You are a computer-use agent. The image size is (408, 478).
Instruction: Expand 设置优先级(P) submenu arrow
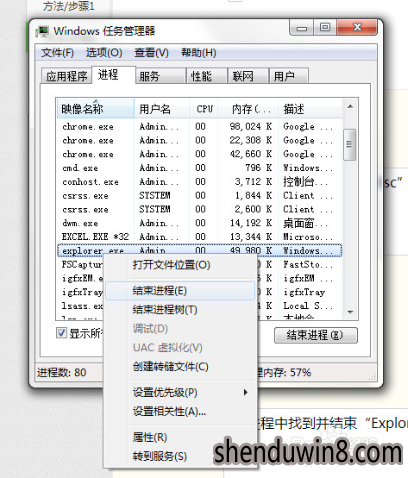point(246,392)
